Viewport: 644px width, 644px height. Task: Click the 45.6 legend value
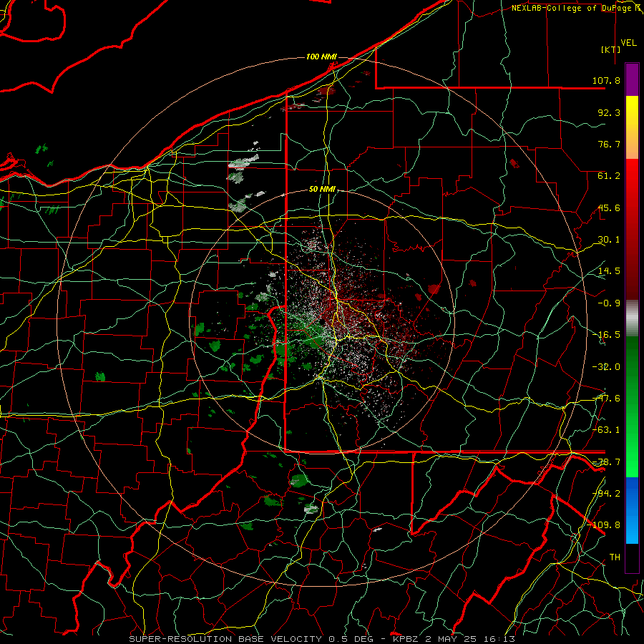pos(609,208)
